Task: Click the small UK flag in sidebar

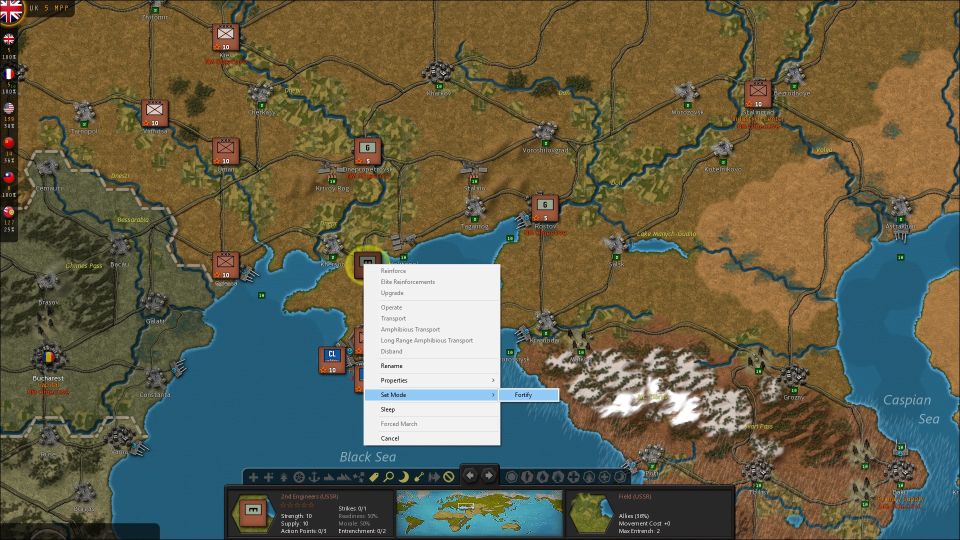Action: click(x=9, y=39)
